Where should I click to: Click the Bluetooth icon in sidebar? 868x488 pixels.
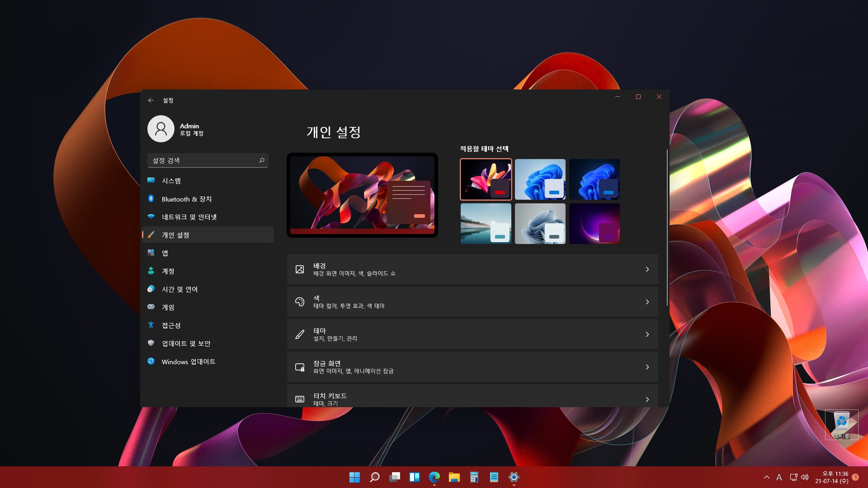point(151,198)
